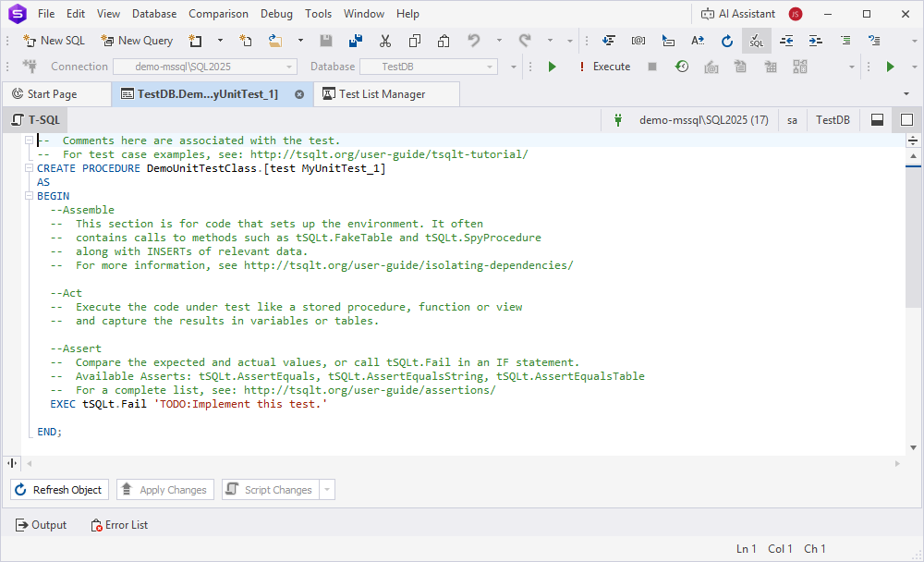Image resolution: width=924 pixels, height=562 pixels.
Task: Collapse the BEGIN block fold marker
Action: [x=29, y=196]
